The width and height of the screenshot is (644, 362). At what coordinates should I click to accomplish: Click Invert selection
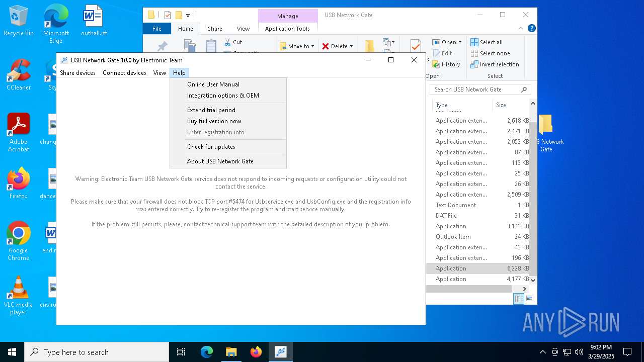pos(495,64)
